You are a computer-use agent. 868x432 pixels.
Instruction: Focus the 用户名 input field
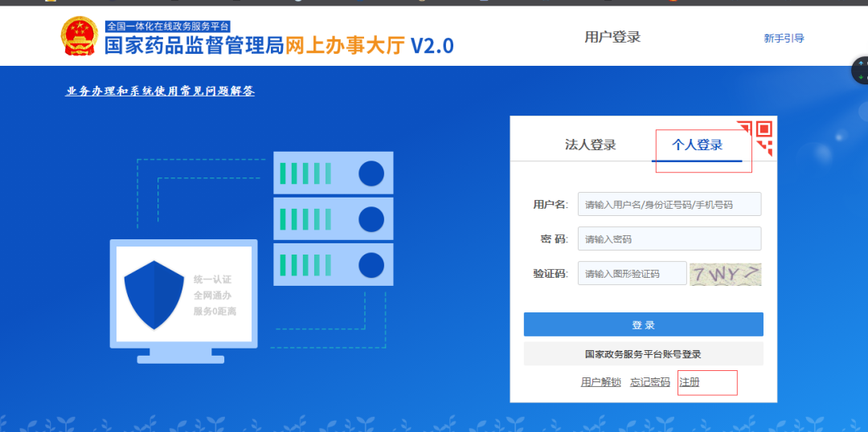point(669,204)
